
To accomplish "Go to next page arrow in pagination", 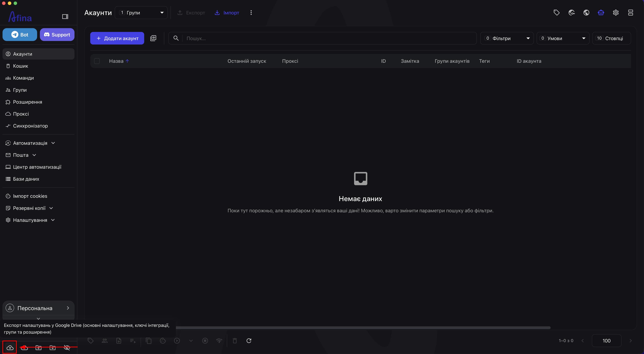I will coord(631,340).
